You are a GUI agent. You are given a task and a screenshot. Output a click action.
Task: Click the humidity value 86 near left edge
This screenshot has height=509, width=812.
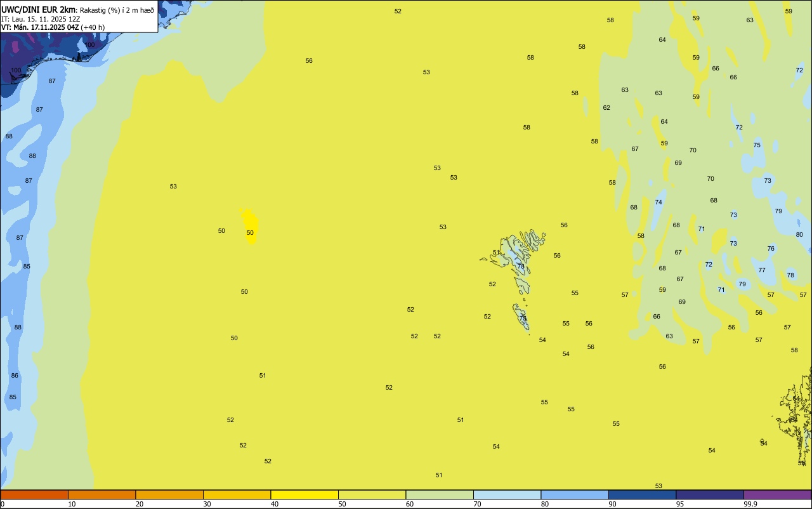[x=15, y=376]
